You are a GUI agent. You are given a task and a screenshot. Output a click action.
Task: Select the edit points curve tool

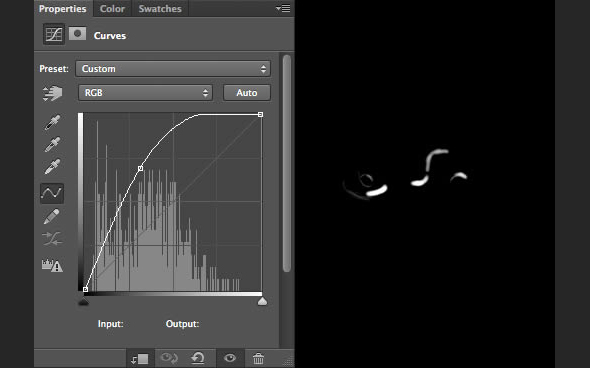click(52, 193)
